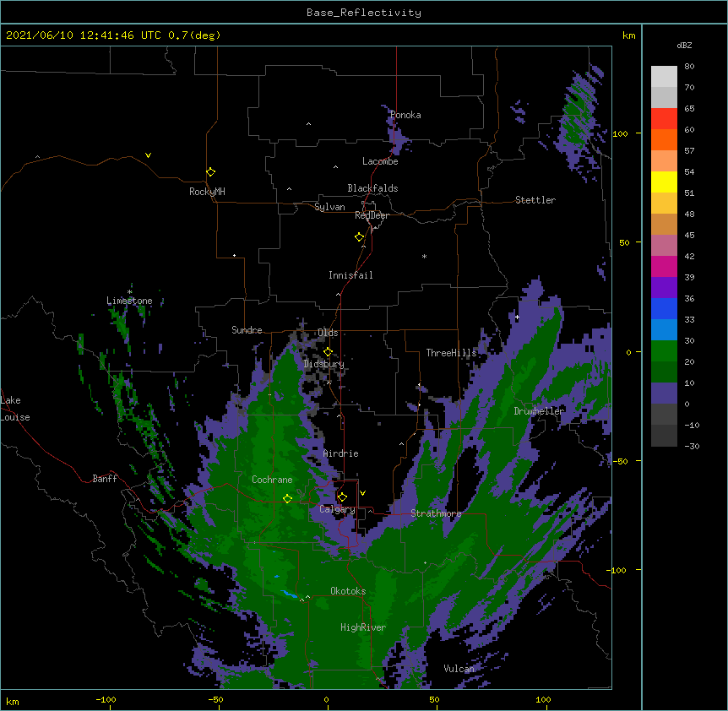The height and width of the screenshot is (711, 728).
Task: Click the Lake Louise label
Action: pyautogui.click(x=15, y=409)
